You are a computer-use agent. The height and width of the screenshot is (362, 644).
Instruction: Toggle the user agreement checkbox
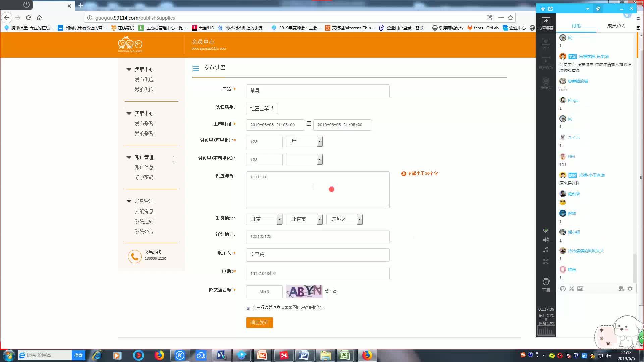(x=248, y=309)
